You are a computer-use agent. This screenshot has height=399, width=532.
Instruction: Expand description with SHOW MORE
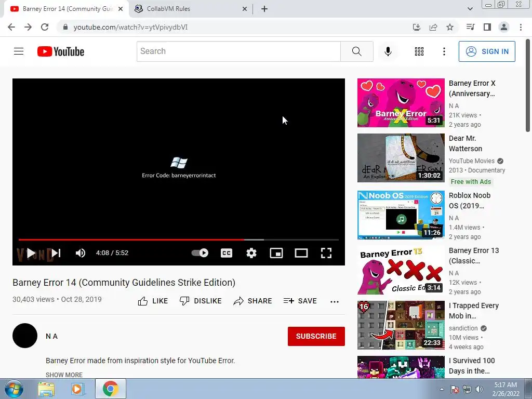coord(64,375)
